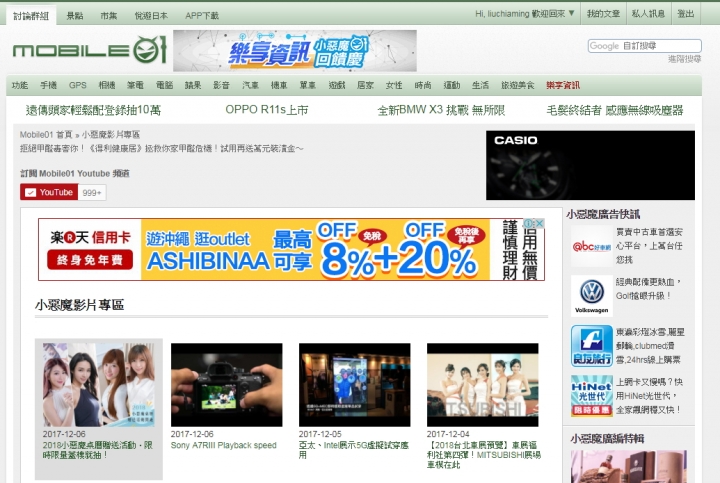Image resolution: width=720 pixels, height=483 pixels.
Task: Select 影音 category
Action: [x=221, y=85]
